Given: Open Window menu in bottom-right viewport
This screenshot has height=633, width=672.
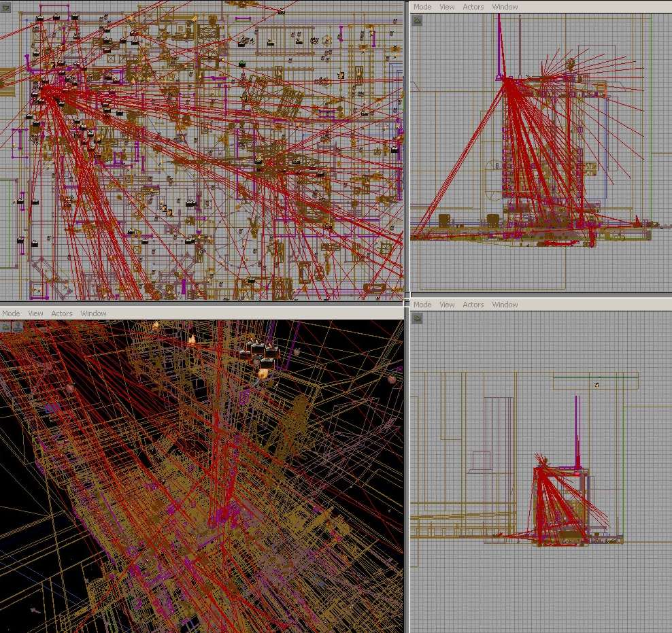Looking at the screenshot, I should (x=505, y=305).
